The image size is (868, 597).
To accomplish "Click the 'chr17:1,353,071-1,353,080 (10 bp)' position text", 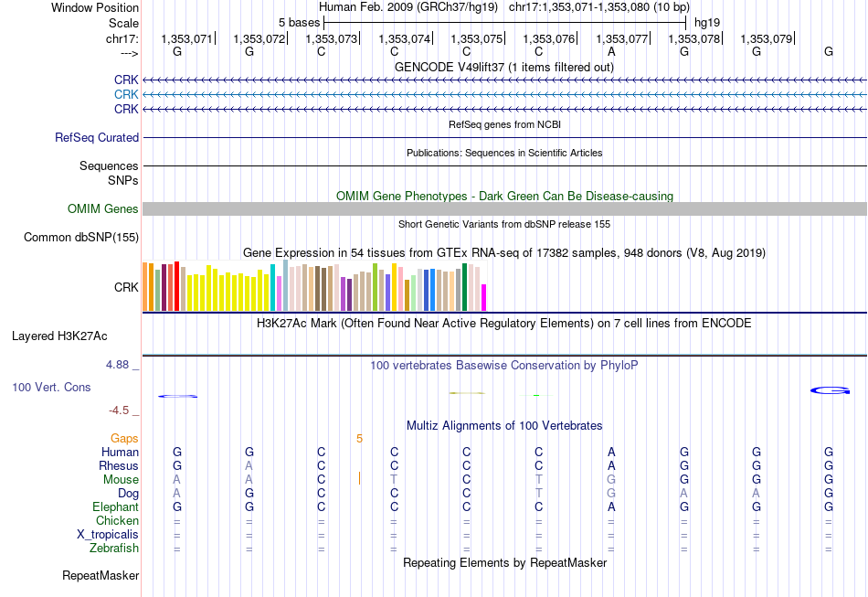I will pos(599,7).
